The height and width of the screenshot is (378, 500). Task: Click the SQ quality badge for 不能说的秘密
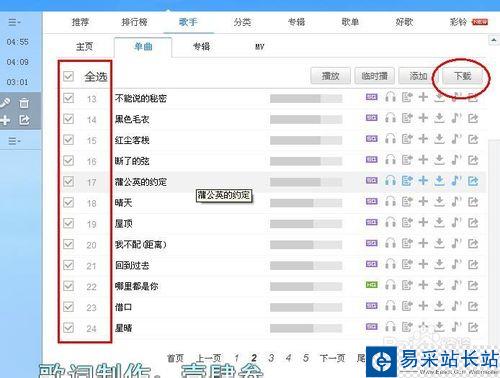[372, 97]
